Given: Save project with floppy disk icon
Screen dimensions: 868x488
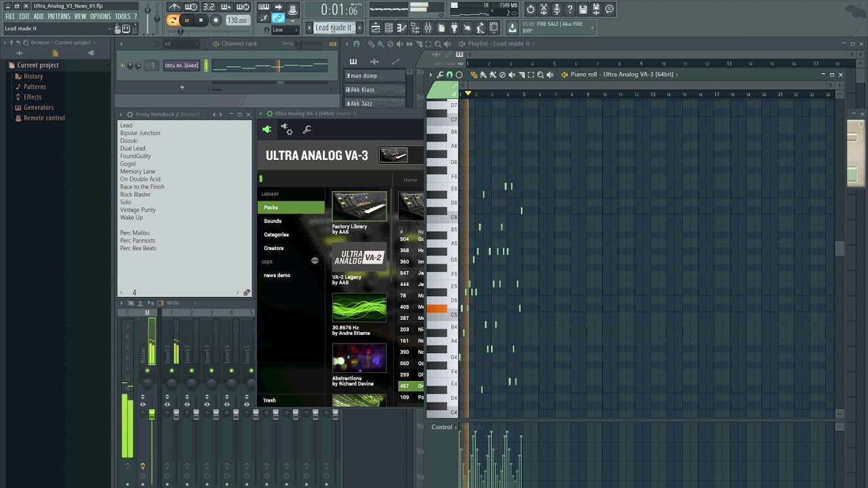Looking at the screenshot, I should [x=583, y=9].
